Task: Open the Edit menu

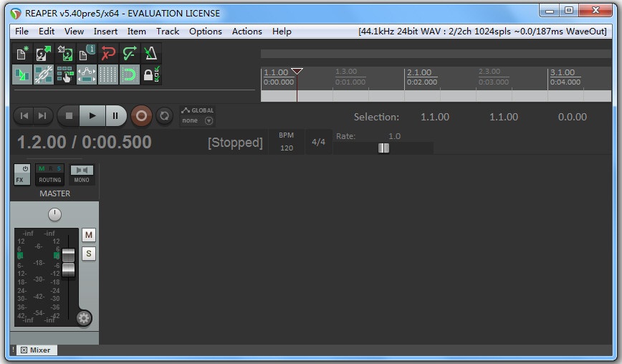Action: pyautogui.click(x=47, y=32)
